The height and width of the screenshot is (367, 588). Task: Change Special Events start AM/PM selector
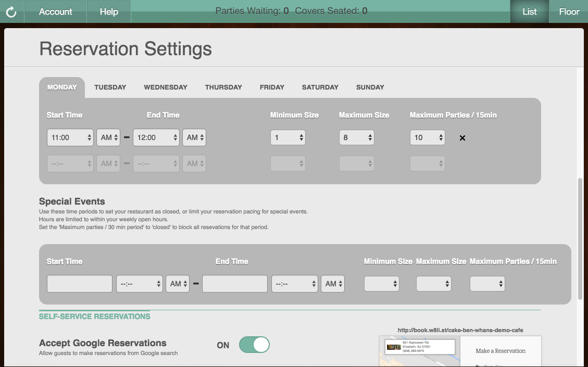[178, 284]
